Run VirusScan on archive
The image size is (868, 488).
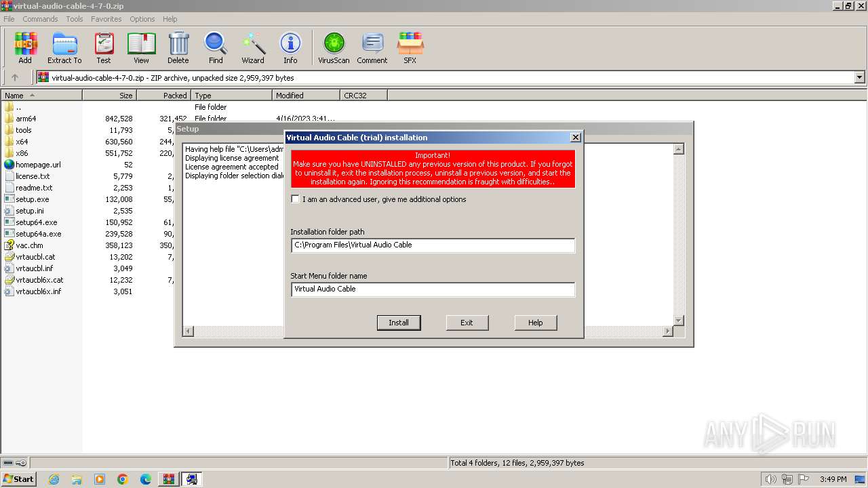pyautogui.click(x=334, y=48)
